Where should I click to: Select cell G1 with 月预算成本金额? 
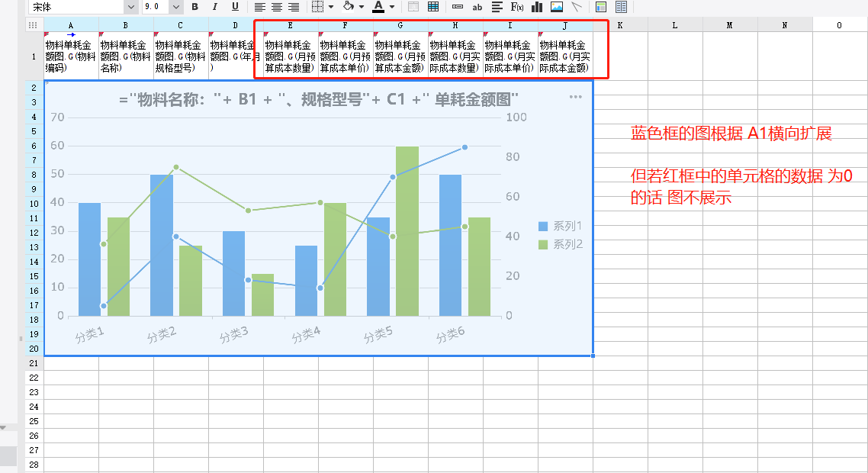point(400,56)
